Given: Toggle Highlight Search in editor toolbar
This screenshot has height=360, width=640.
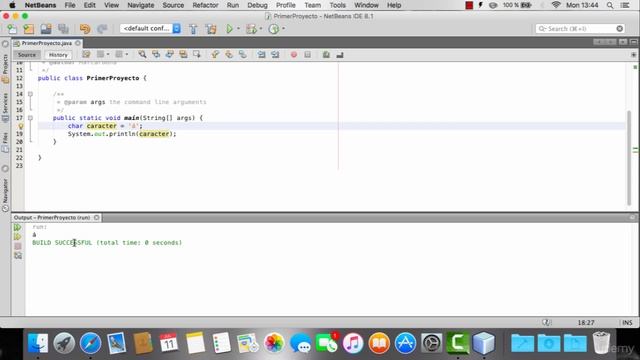Looking at the screenshot, I should tap(183, 54).
